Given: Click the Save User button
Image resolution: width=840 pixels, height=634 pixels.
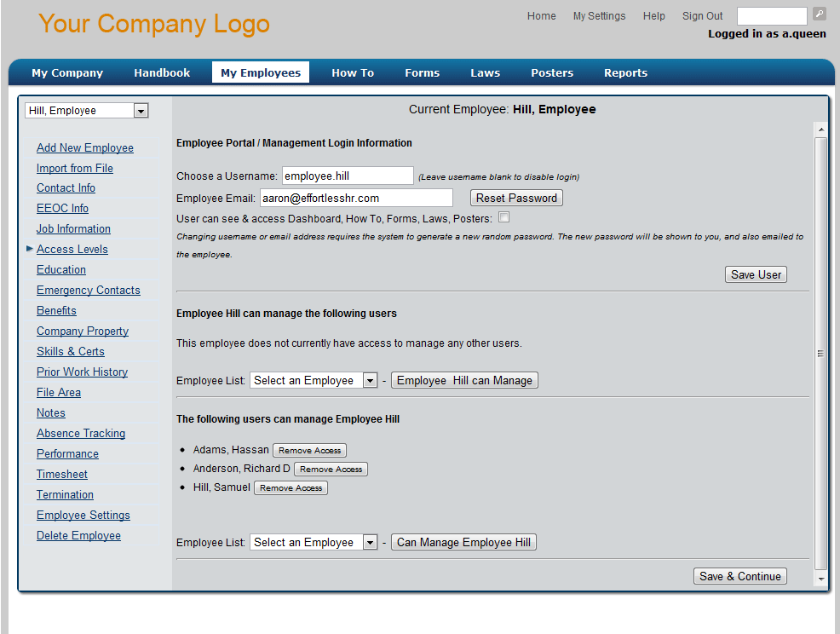Looking at the screenshot, I should click(x=756, y=275).
